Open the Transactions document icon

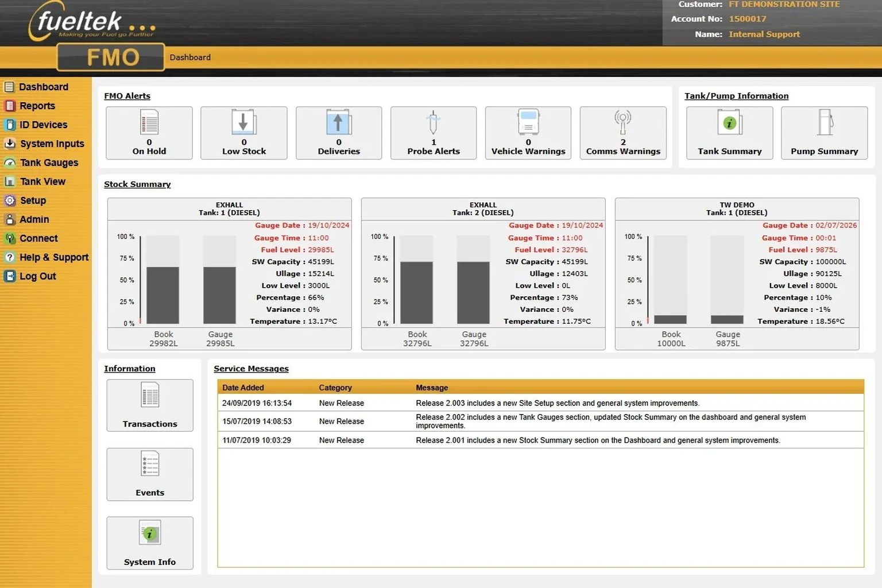point(150,395)
